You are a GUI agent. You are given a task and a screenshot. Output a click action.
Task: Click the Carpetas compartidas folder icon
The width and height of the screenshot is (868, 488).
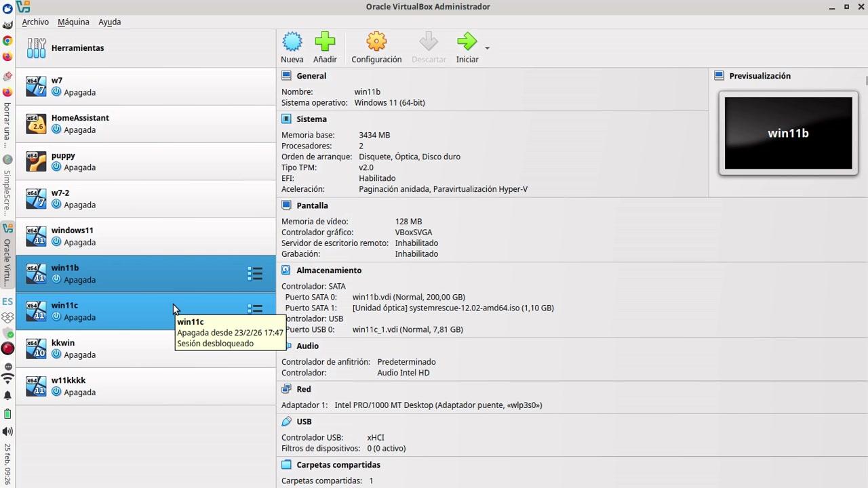286,465
